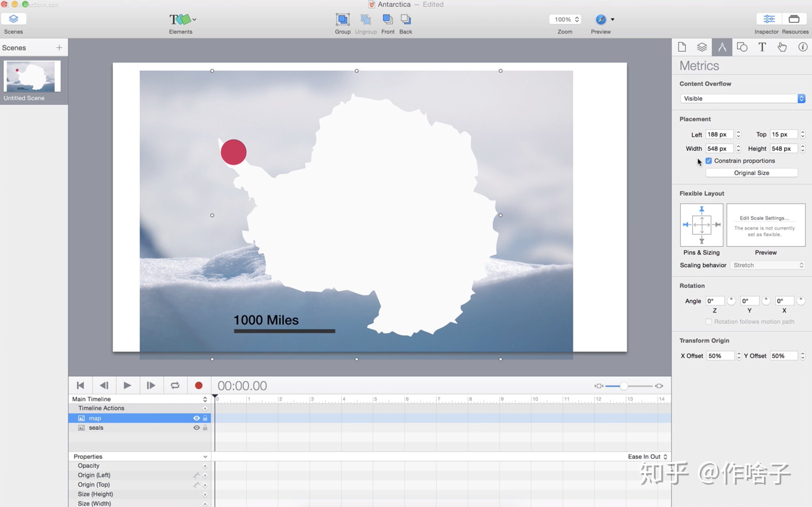Image resolution: width=812 pixels, height=507 pixels.
Task: Click Edit Scale Settings link
Action: tap(764, 218)
